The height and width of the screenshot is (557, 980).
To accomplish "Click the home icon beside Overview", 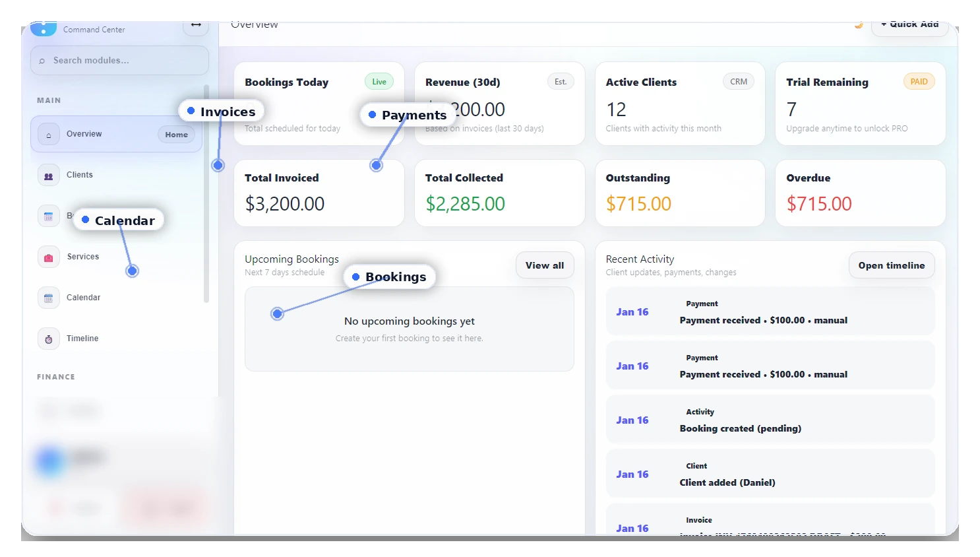I will [x=48, y=133].
